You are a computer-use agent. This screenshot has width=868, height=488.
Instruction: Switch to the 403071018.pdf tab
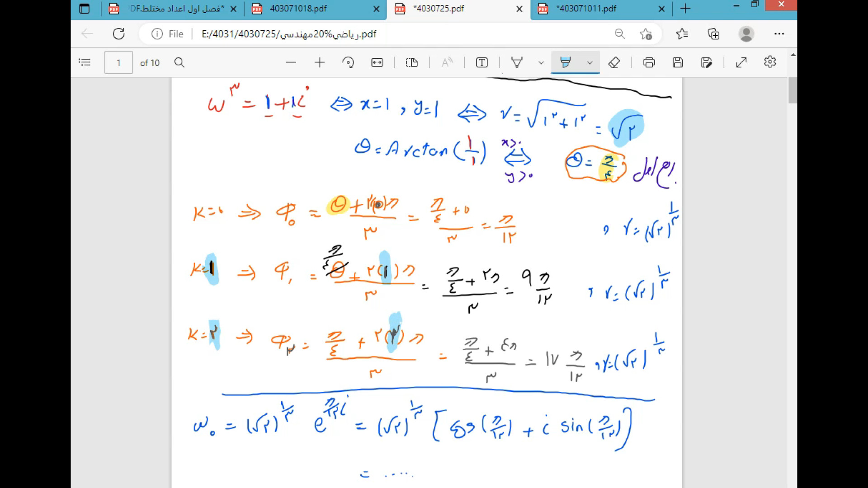tap(298, 9)
